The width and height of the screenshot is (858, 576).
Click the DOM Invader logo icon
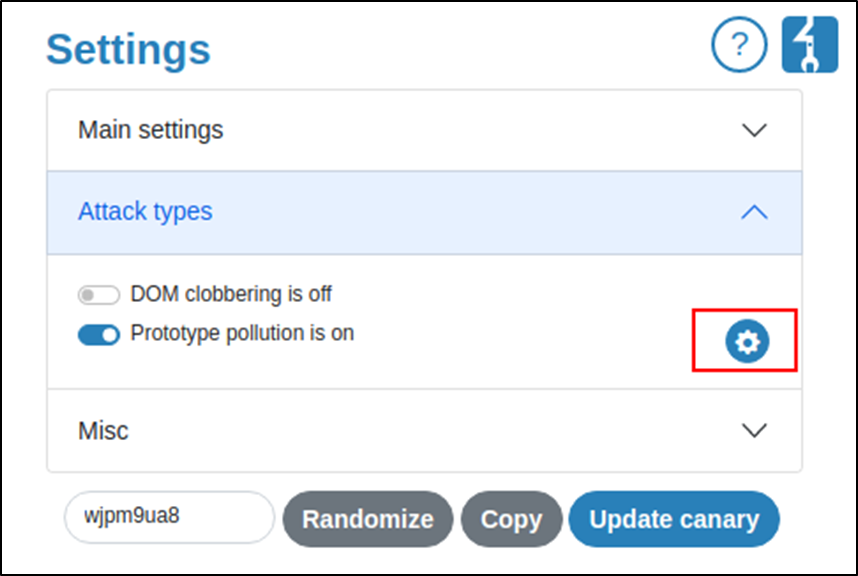pyautogui.click(x=809, y=45)
